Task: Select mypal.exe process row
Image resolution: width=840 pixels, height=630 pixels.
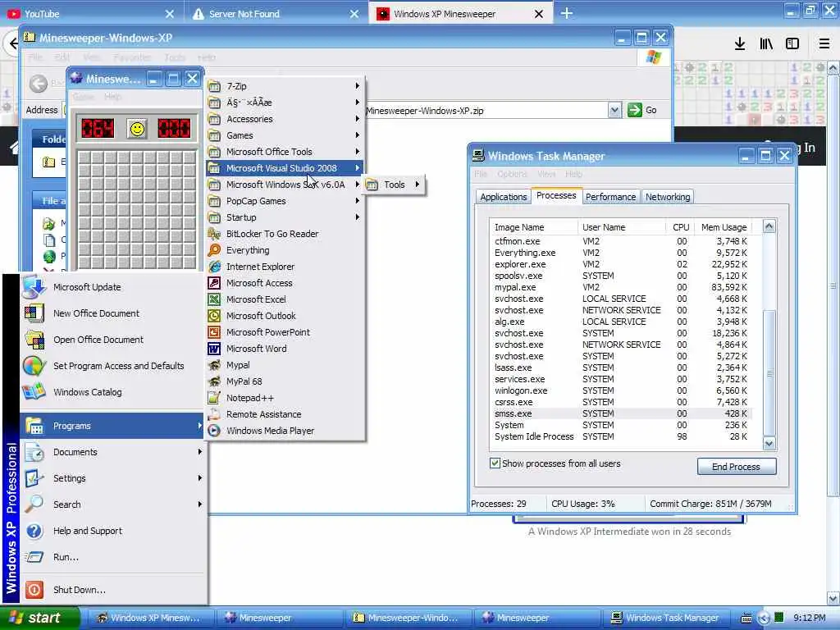Action: (620, 287)
